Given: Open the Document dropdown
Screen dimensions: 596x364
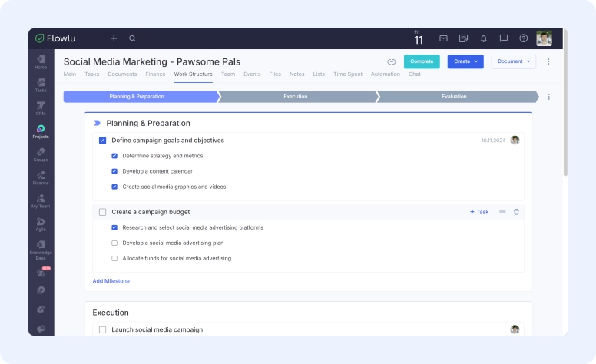Looking at the screenshot, I should pyautogui.click(x=514, y=61).
